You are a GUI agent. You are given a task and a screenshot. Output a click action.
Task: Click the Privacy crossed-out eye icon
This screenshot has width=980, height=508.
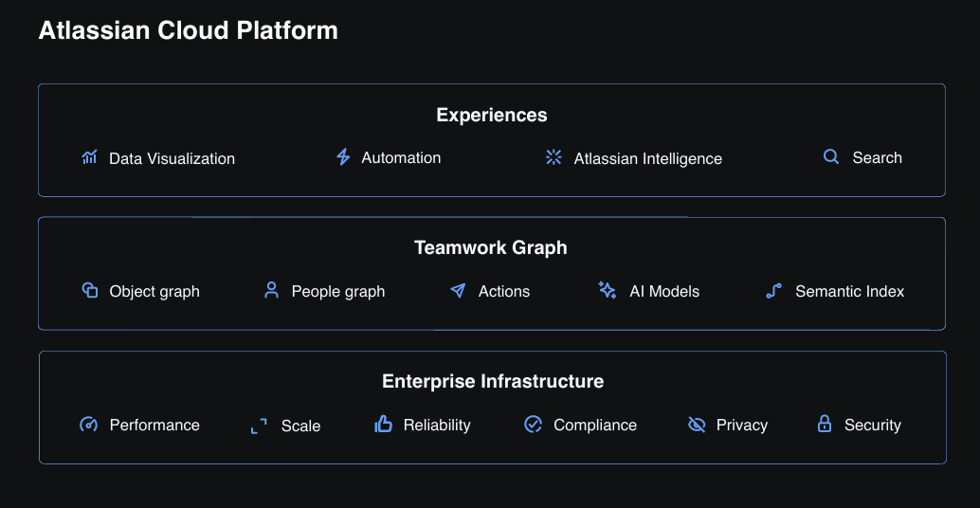697,425
